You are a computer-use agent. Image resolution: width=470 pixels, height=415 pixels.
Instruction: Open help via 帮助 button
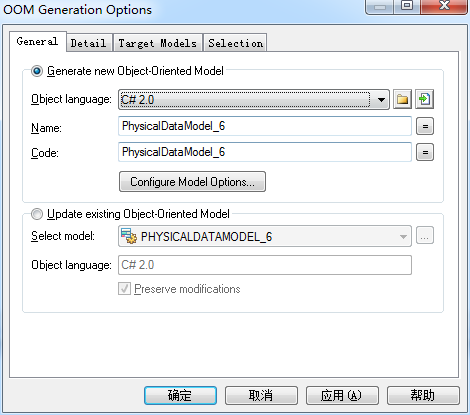[423, 396]
